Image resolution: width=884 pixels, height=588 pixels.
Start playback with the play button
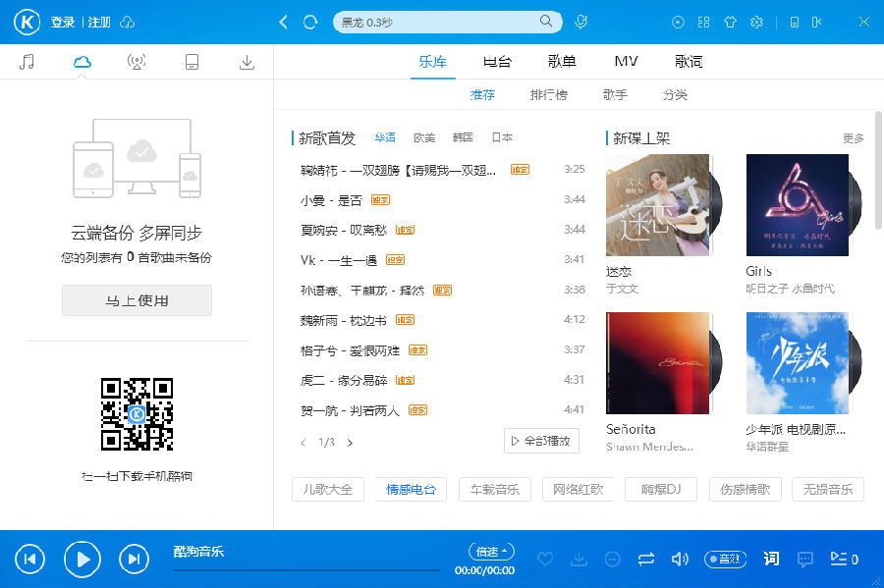[83, 560]
